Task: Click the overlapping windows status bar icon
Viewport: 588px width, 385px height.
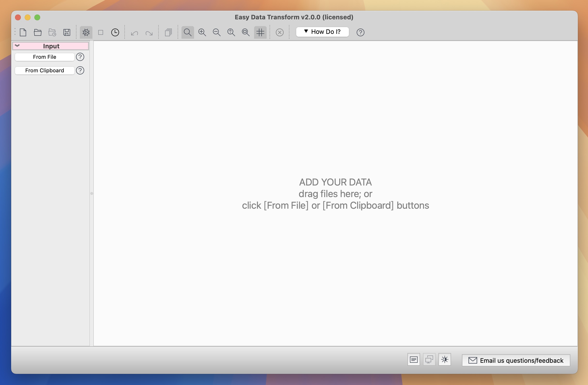Action: point(430,360)
